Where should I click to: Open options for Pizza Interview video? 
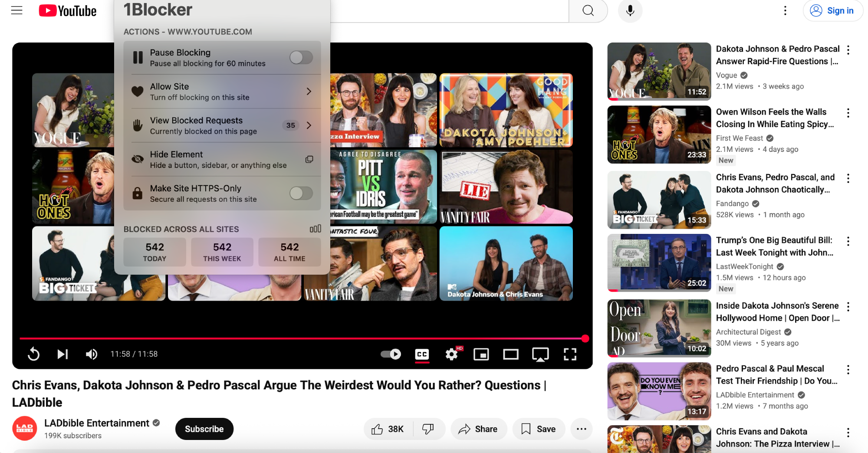pos(848,432)
